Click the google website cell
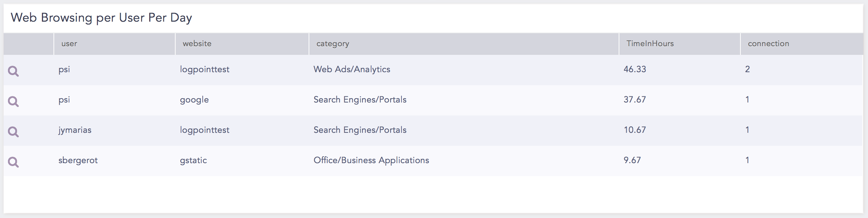Screen dimensions: 868x218 coord(194,100)
